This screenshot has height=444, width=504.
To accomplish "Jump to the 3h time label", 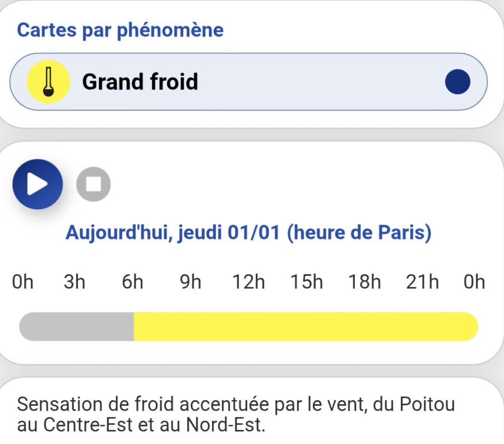I will pos(75,282).
